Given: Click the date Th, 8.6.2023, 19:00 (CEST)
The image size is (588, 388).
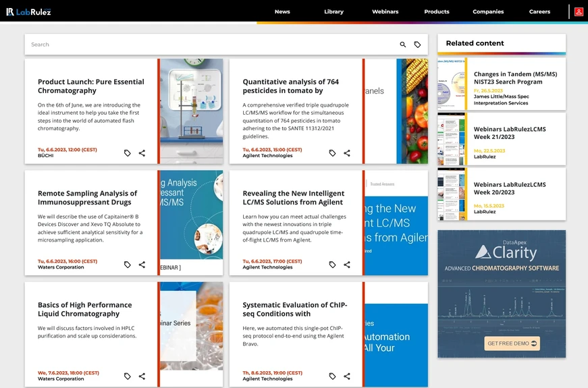Looking at the screenshot, I should (272, 373).
